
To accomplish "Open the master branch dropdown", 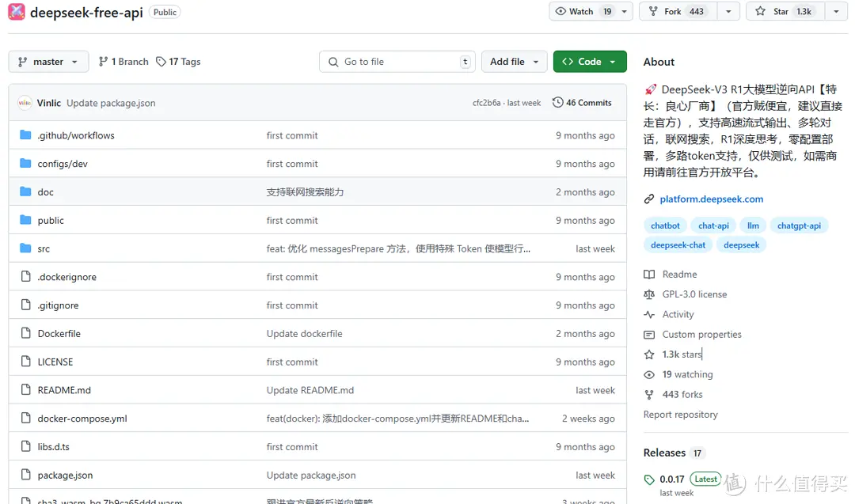I will [x=48, y=61].
